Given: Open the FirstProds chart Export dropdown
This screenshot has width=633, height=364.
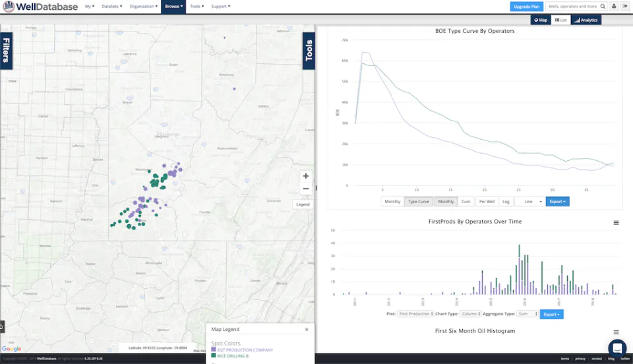Looking at the screenshot, I should (x=551, y=315).
